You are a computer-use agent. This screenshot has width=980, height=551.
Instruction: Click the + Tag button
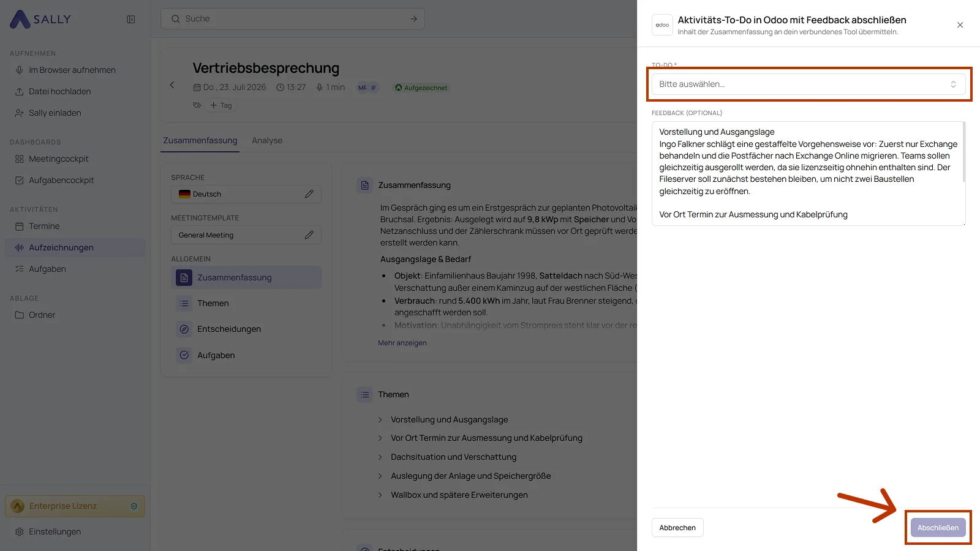[x=221, y=105]
